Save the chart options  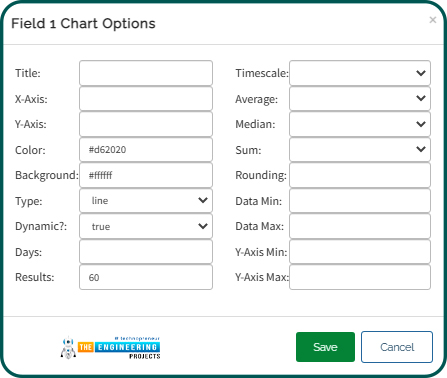[x=325, y=347]
